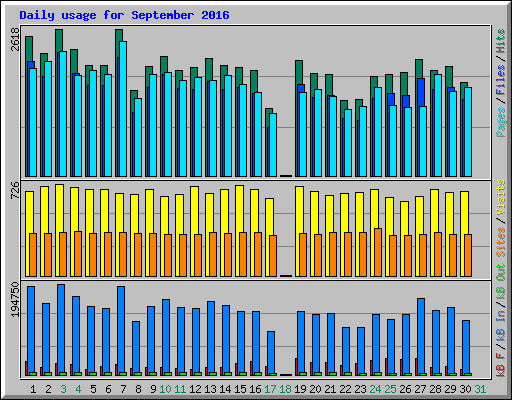Click the cyan Pages bar for day 30
Screen dimensions: 512x400
point(468,132)
